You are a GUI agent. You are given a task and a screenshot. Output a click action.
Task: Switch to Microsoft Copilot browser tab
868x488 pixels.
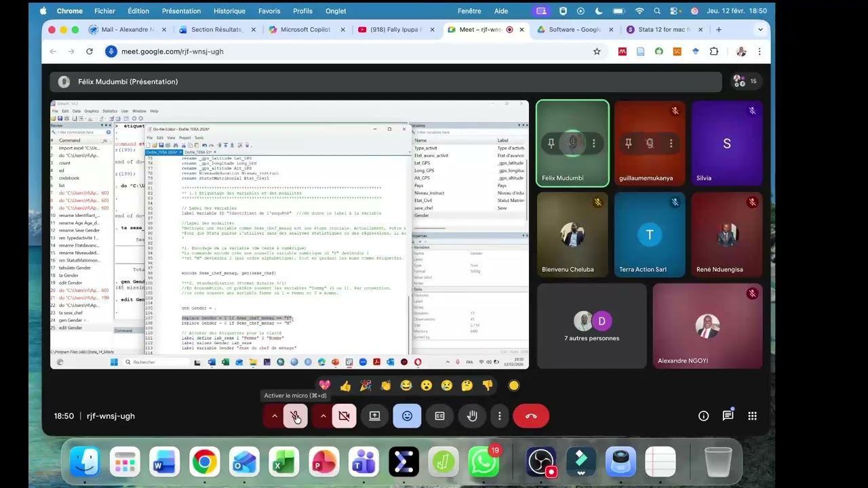coord(307,30)
